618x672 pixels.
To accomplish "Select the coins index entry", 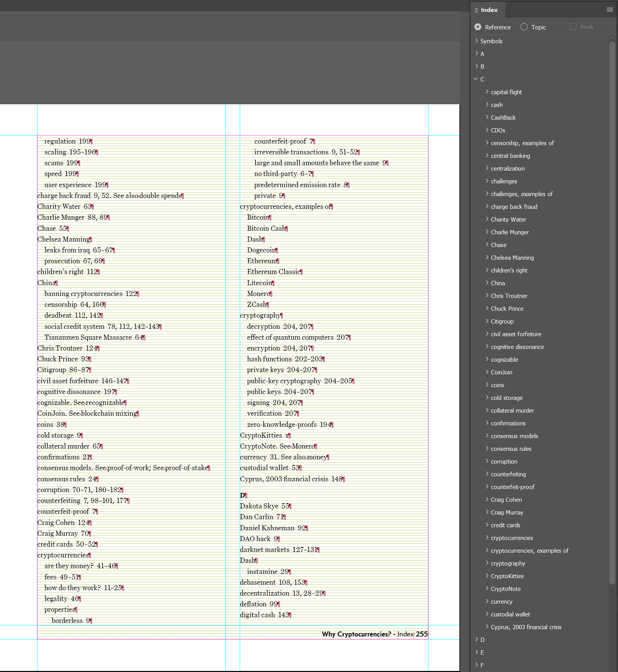I will [497, 385].
